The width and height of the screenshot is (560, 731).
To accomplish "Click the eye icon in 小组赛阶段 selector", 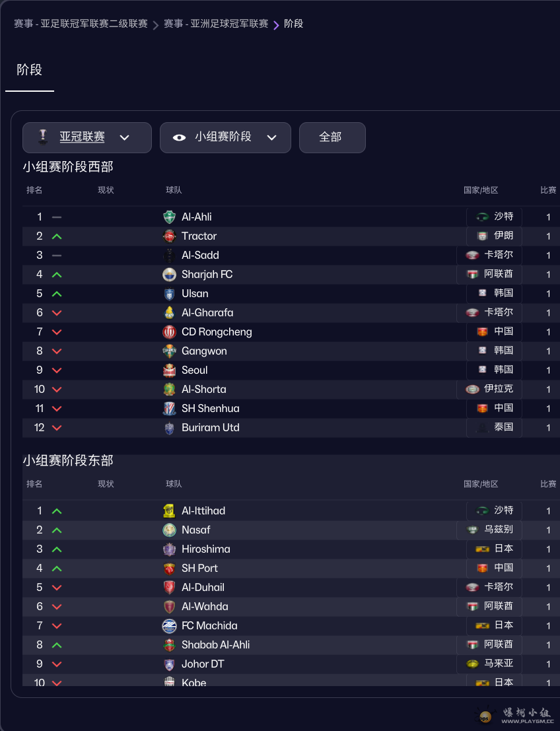I will [179, 137].
